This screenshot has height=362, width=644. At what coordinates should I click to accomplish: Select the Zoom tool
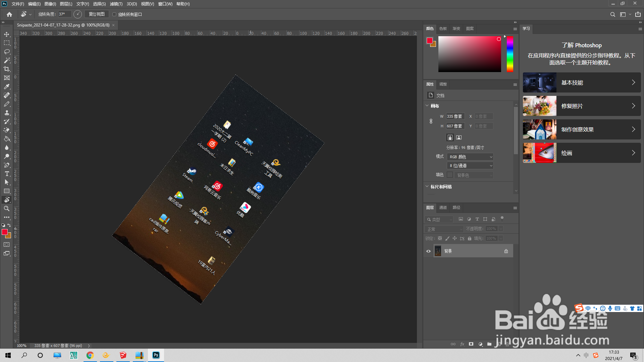(7, 208)
